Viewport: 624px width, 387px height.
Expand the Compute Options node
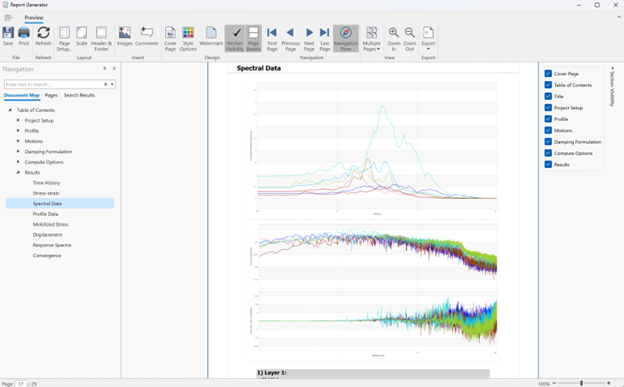point(18,162)
